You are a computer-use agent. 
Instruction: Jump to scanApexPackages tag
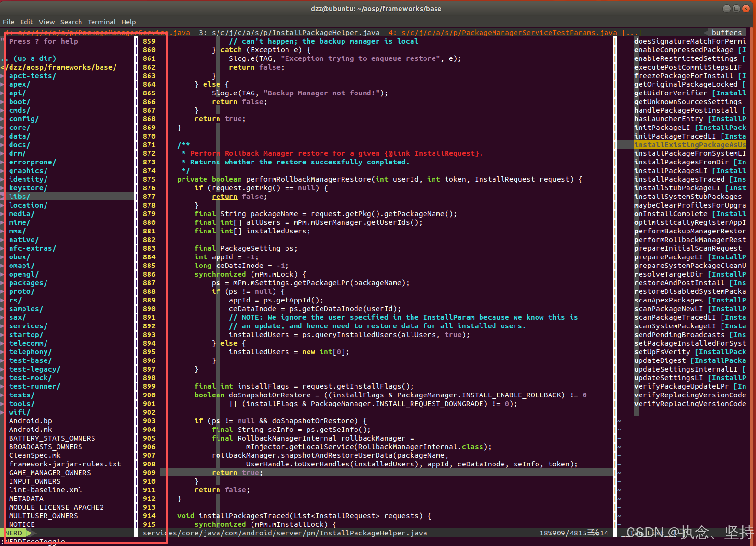pos(690,300)
